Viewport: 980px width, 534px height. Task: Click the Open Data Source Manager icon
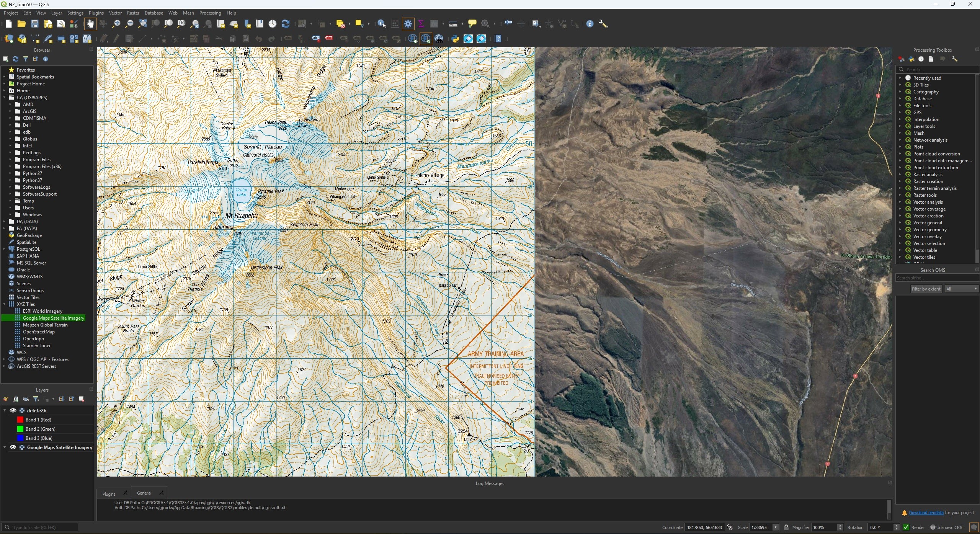8,39
